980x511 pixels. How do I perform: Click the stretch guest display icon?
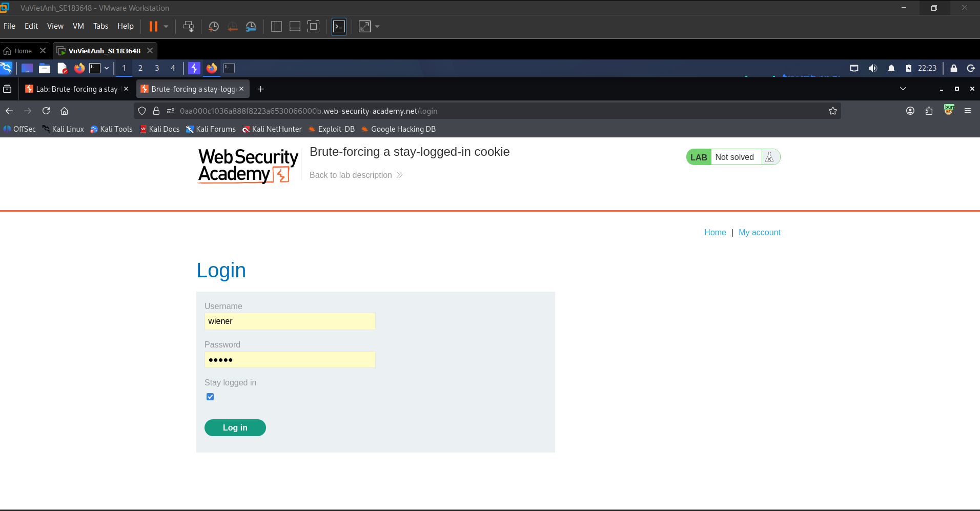(364, 27)
